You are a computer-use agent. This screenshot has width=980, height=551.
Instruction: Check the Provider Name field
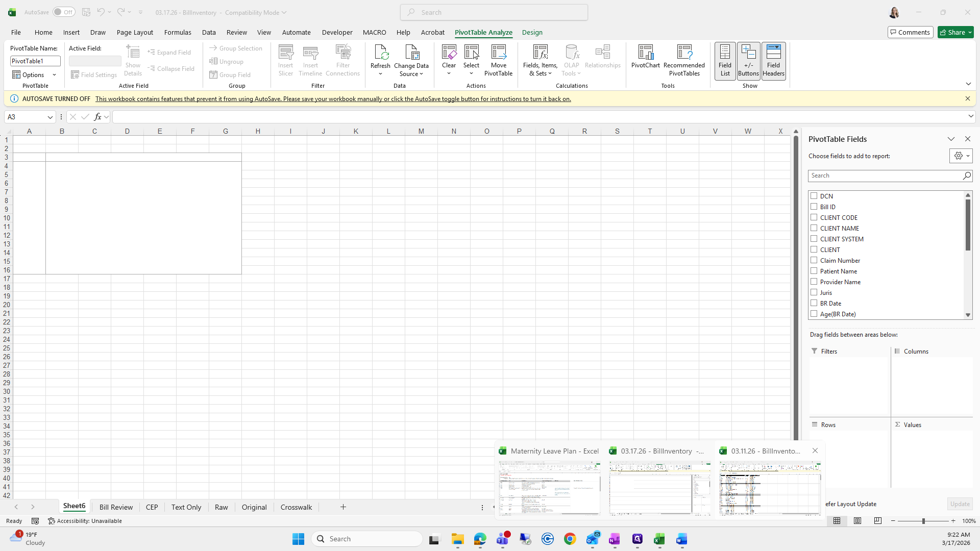tap(814, 282)
